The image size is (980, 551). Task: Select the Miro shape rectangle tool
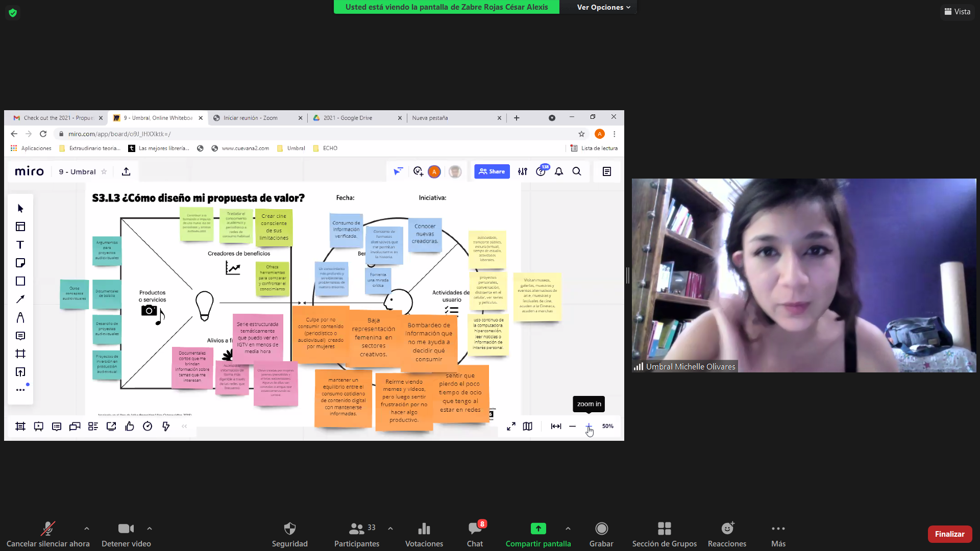pos(20,281)
